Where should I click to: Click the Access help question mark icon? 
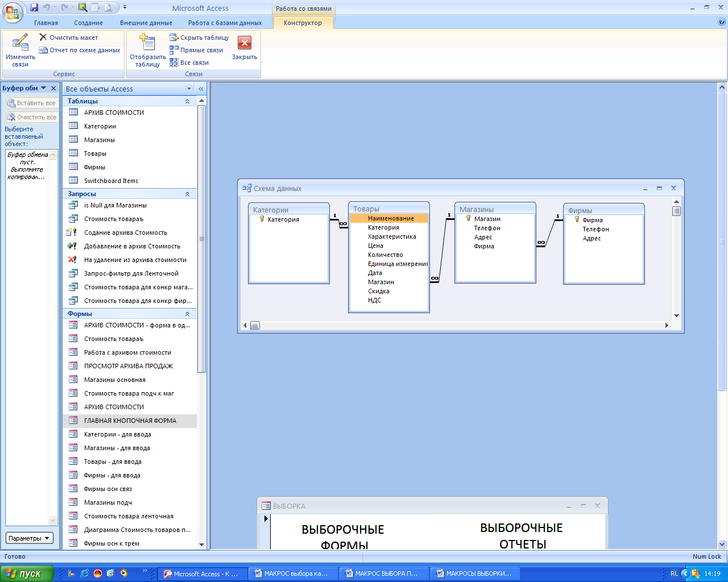(x=722, y=22)
